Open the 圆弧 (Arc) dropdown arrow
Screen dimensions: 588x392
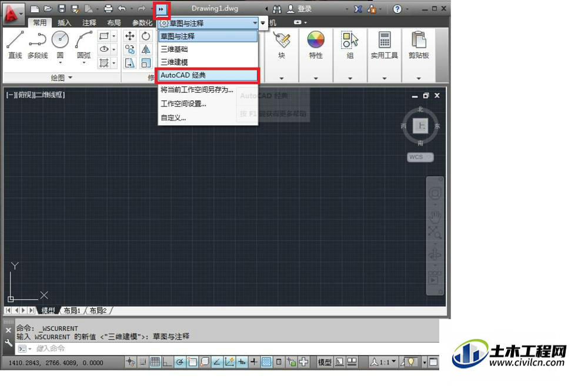pos(83,62)
